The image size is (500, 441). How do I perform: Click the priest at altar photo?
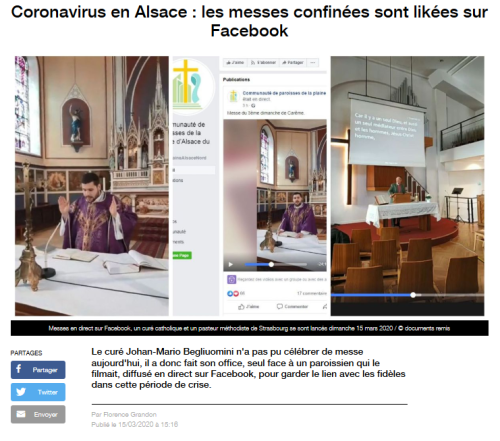pyautogui.click(x=92, y=186)
